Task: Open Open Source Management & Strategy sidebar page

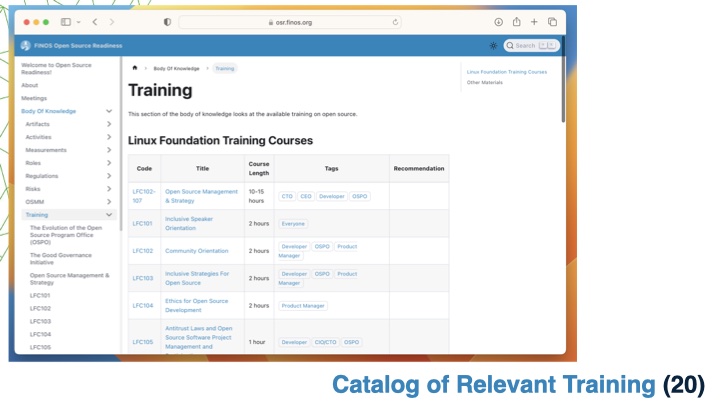Action: click(70, 279)
